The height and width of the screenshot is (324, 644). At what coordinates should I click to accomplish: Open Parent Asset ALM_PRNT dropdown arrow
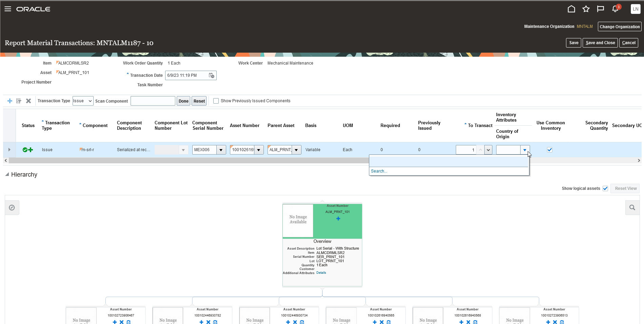pos(296,150)
